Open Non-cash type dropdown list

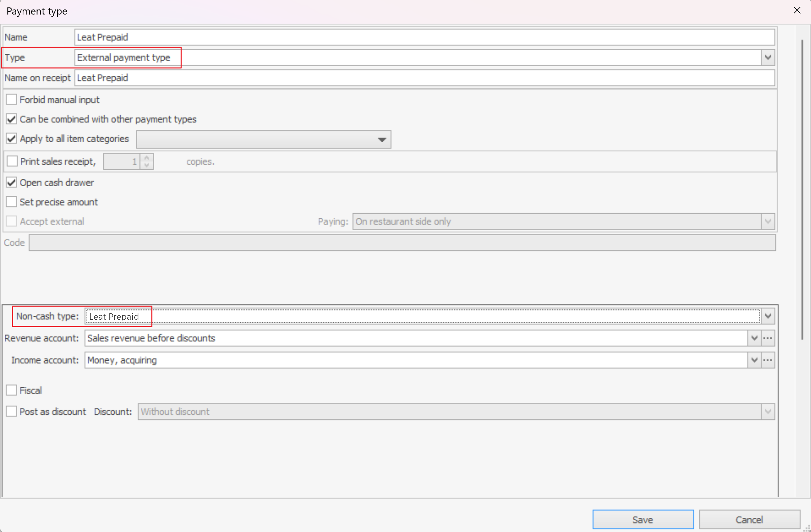(x=768, y=316)
